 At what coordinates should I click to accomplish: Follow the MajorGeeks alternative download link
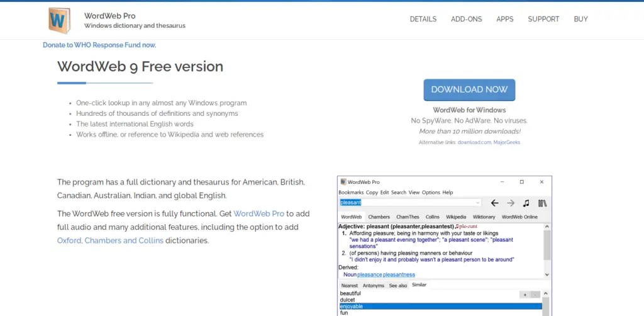pos(508,142)
